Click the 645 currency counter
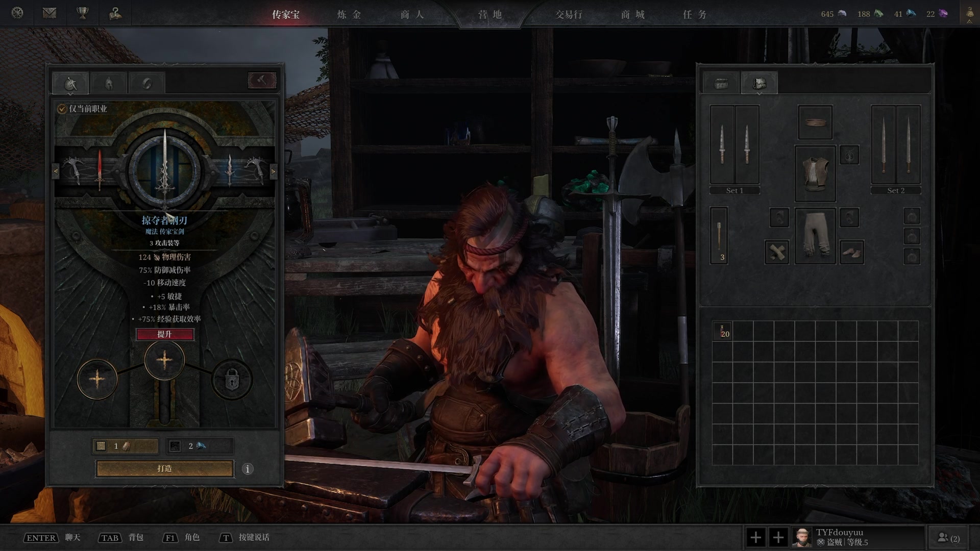This screenshot has width=980, height=551. (834, 14)
